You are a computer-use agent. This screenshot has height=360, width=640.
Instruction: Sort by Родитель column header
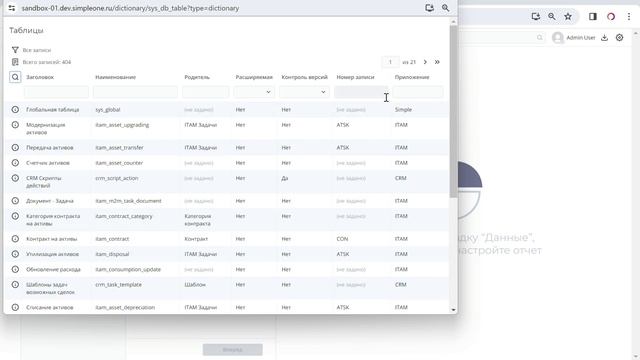(x=197, y=77)
